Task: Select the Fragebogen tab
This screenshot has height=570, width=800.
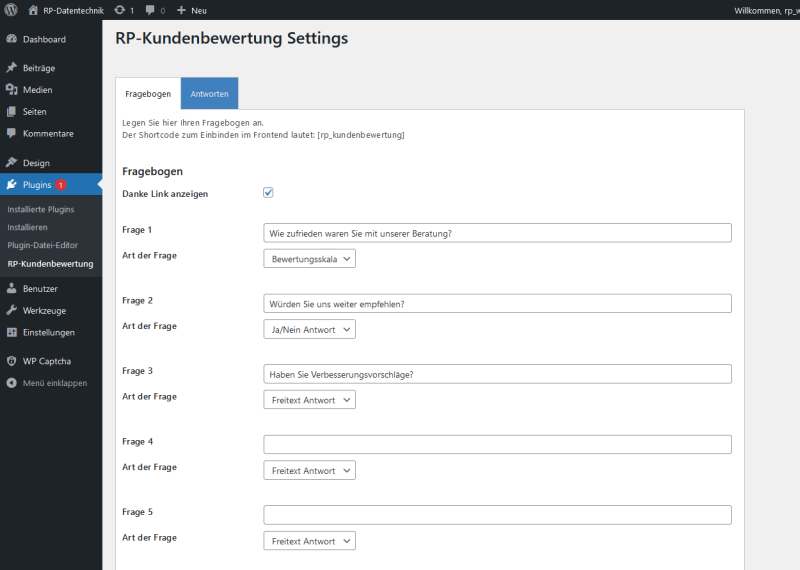Action: 148,93
